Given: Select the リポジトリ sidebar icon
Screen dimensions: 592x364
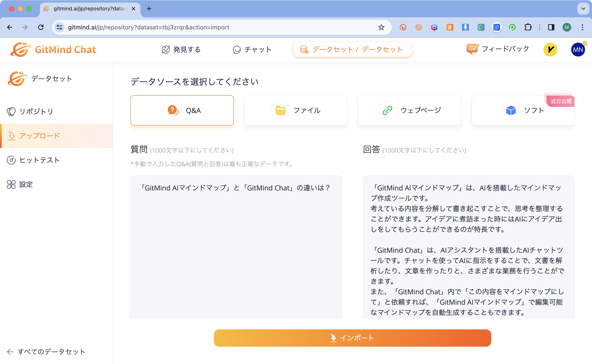Looking at the screenshot, I should click(x=11, y=111).
